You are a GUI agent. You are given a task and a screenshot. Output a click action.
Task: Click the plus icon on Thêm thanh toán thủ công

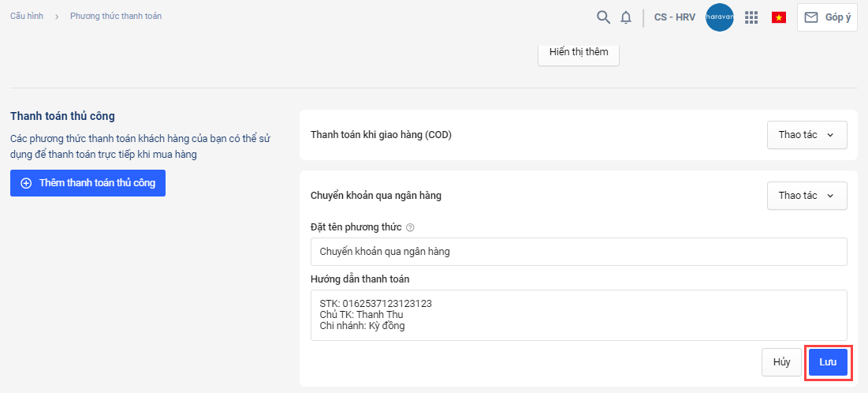26,183
